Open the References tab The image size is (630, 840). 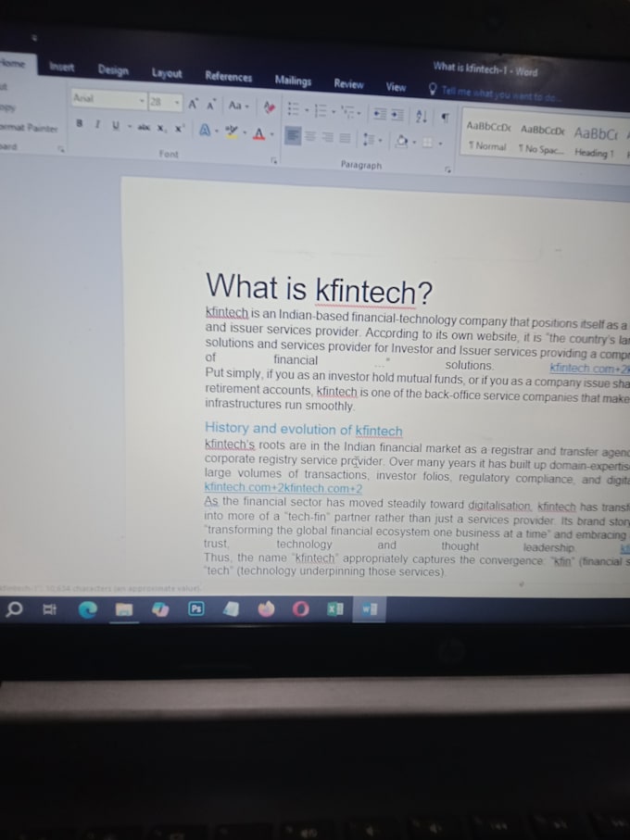(x=228, y=77)
